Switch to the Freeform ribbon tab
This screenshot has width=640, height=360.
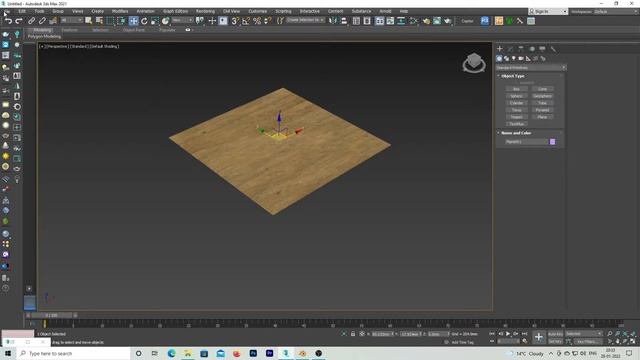point(69,30)
